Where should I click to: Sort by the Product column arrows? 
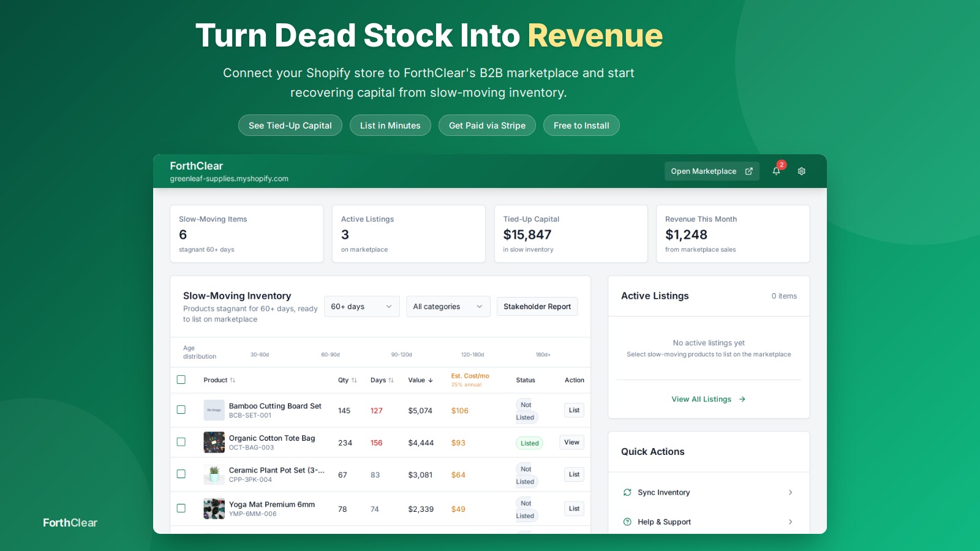pyautogui.click(x=233, y=380)
